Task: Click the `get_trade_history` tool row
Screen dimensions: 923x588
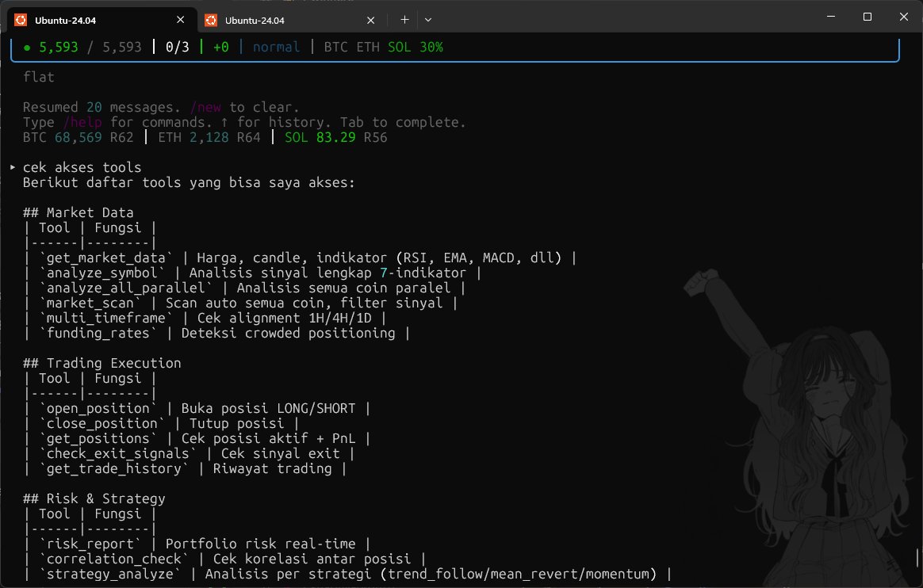Action: point(186,468)
